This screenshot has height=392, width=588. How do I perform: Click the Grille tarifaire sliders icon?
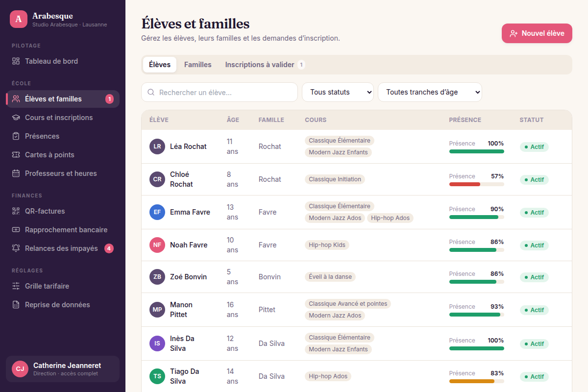(16, 286)
